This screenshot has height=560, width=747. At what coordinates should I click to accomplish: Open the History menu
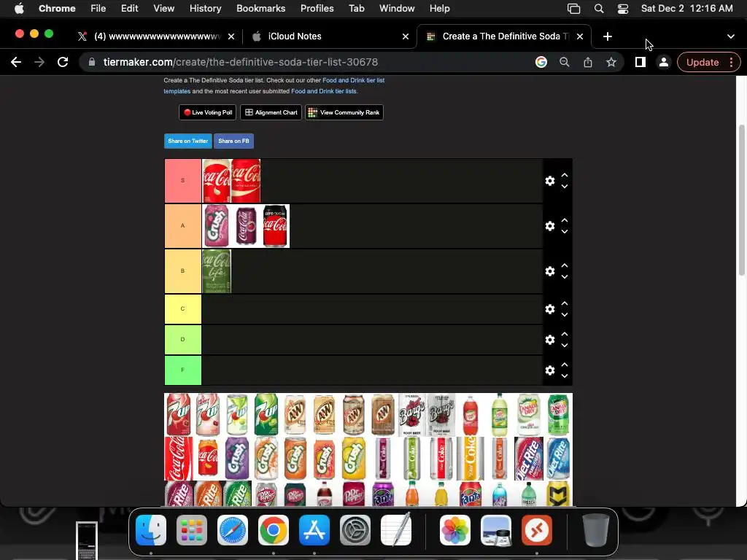tap(205, 9)
